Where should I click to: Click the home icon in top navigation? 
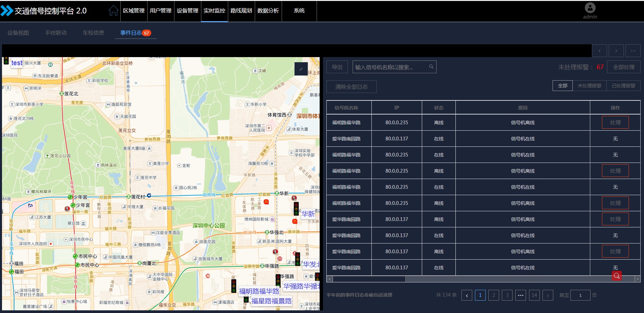[113, 11]
